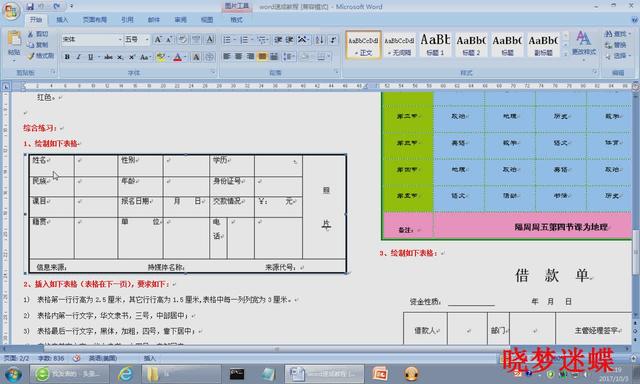The width and height of the screenshot is (640, 384).
Task: Toggle italic formatting
Action: coord(78,57)
